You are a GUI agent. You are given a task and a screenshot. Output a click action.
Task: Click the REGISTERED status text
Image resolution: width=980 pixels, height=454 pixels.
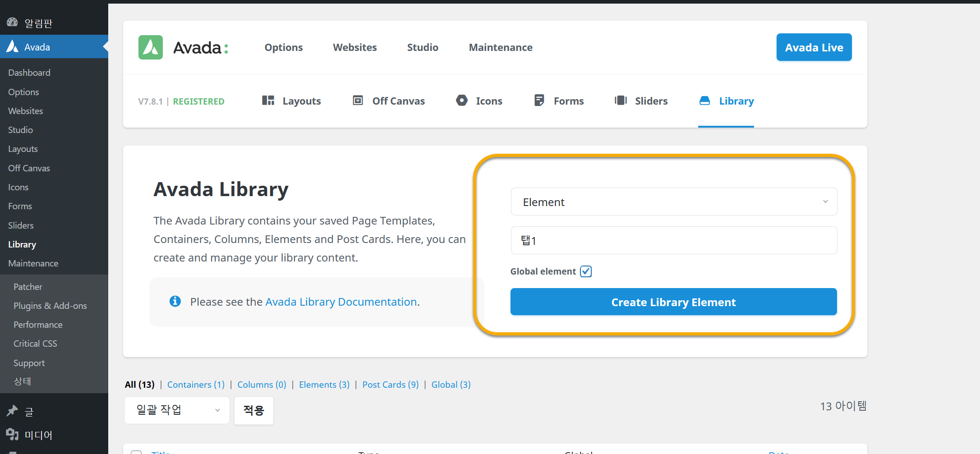198,101
